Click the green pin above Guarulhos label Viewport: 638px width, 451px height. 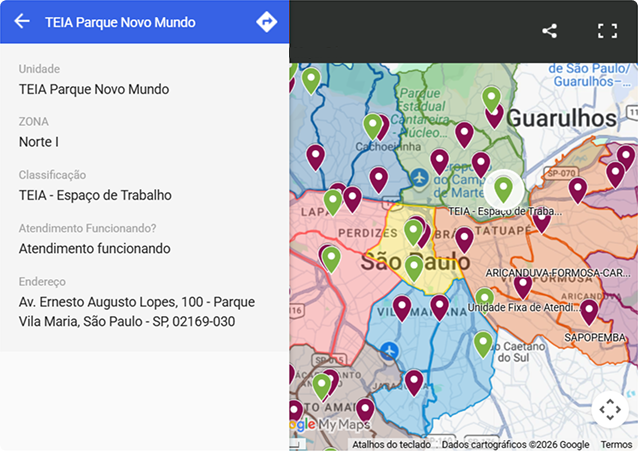491,99
